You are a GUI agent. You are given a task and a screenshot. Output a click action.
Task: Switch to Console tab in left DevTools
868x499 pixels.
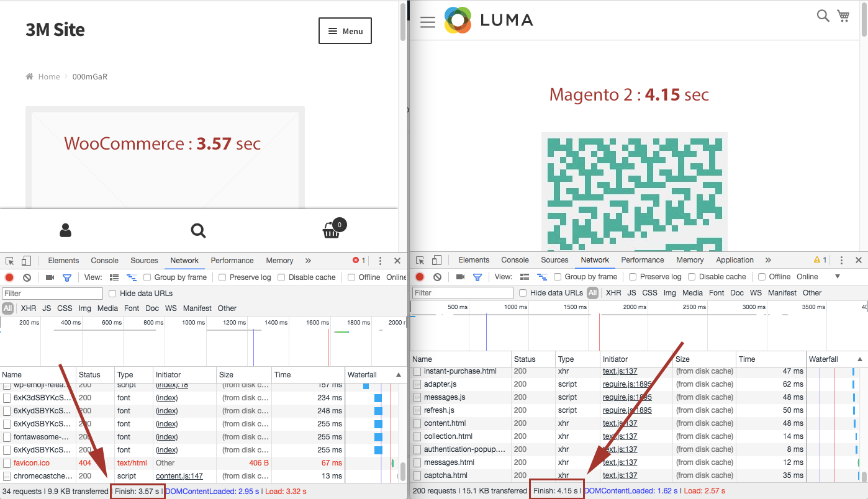[x=104, y=261]
